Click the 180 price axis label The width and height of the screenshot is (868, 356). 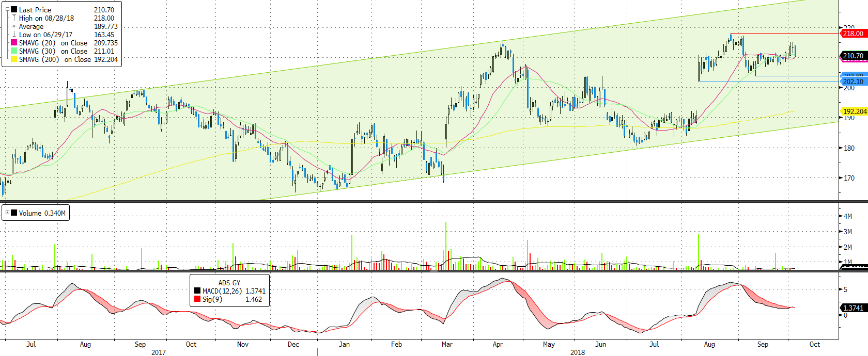click(849, 148)
